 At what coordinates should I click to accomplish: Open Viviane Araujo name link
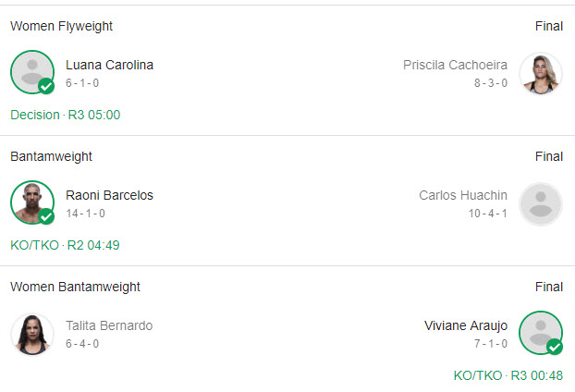pyautogui.click(x=466, y=325)
